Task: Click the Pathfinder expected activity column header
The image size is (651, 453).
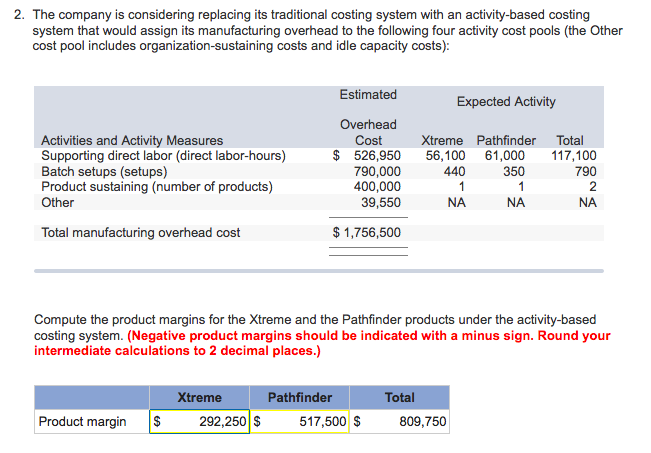Action: point(506,140)
